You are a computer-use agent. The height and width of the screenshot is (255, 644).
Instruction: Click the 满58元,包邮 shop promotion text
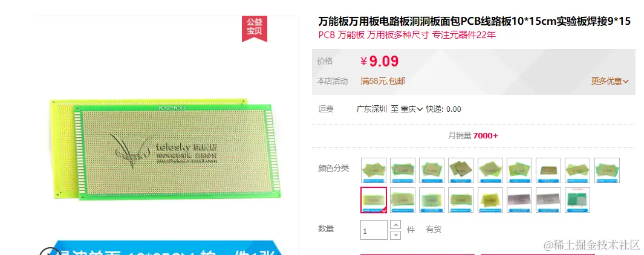click(x=383, y=82)
